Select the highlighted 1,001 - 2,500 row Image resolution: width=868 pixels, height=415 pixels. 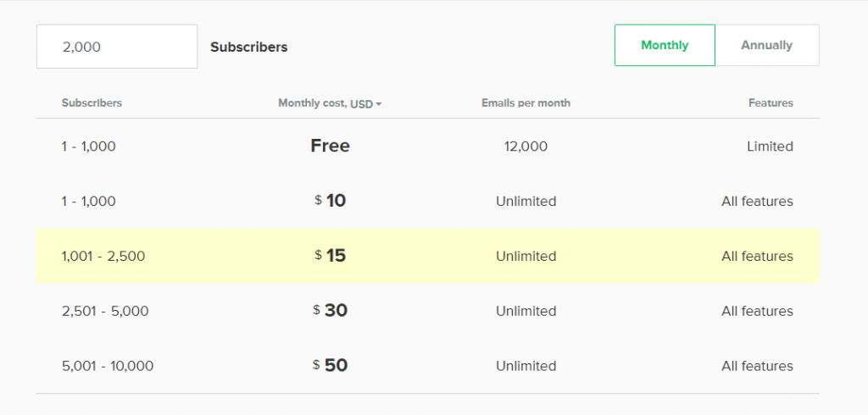(428, 256)
